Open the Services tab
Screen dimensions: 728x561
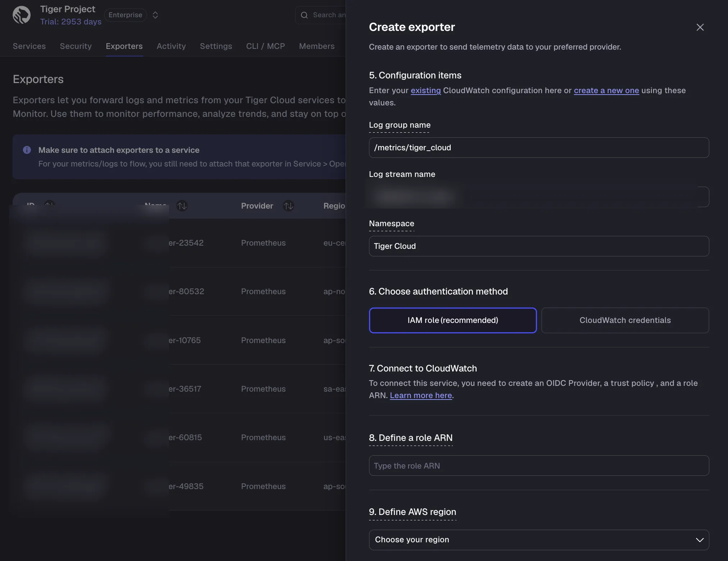pos(29,46)
